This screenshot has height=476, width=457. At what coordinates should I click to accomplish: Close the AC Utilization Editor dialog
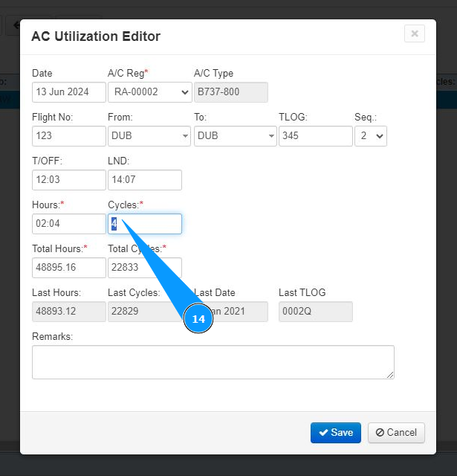pos(415,33)
